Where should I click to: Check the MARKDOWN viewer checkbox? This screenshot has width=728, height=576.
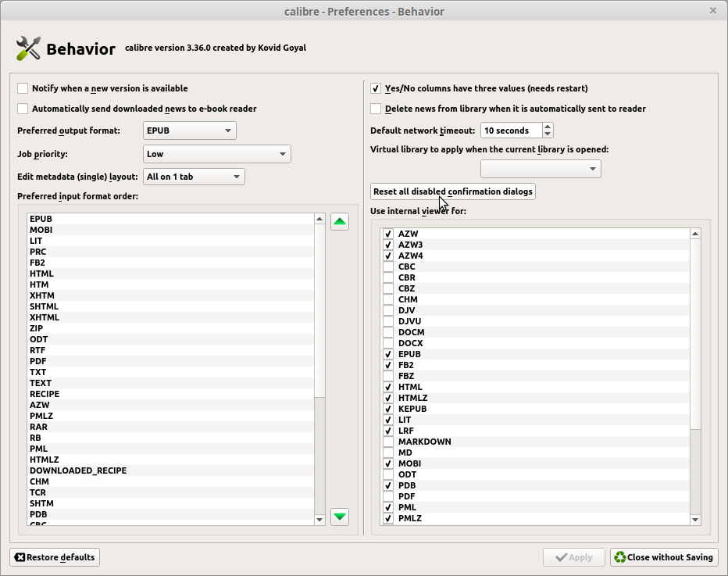388,442
